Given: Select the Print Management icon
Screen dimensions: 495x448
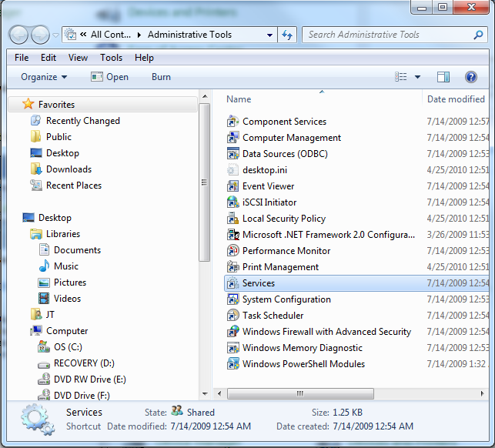Looking at the screenshot, I should pyautogui.click(x=233, y=267).
